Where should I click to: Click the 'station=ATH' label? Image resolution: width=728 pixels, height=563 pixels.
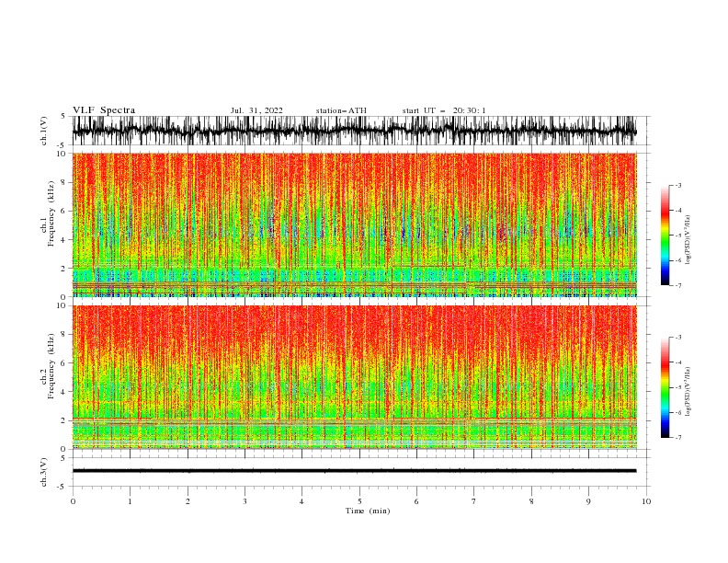click(341, 110)
